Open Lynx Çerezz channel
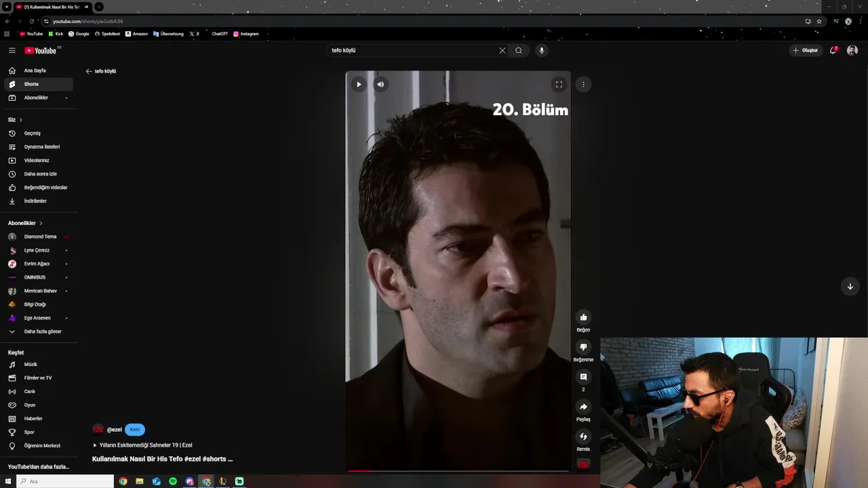This screenshot has height=488, width=868. (x=39, y=250)
